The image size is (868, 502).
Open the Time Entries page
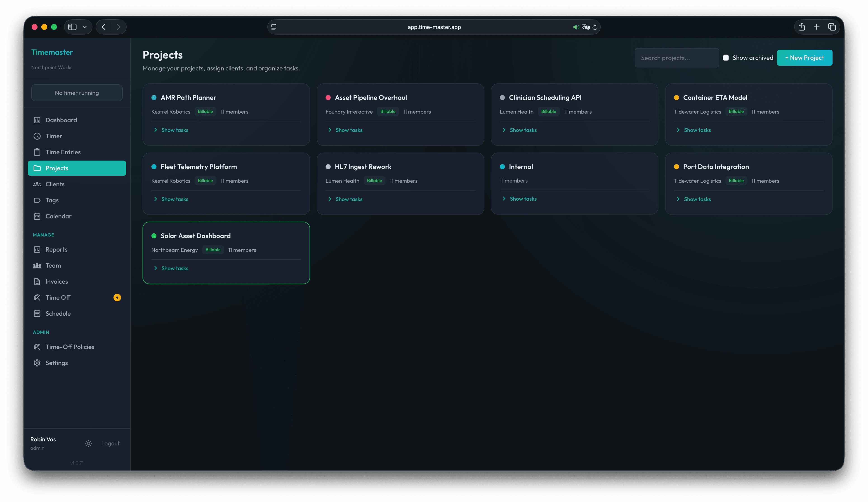coord(77,152)
